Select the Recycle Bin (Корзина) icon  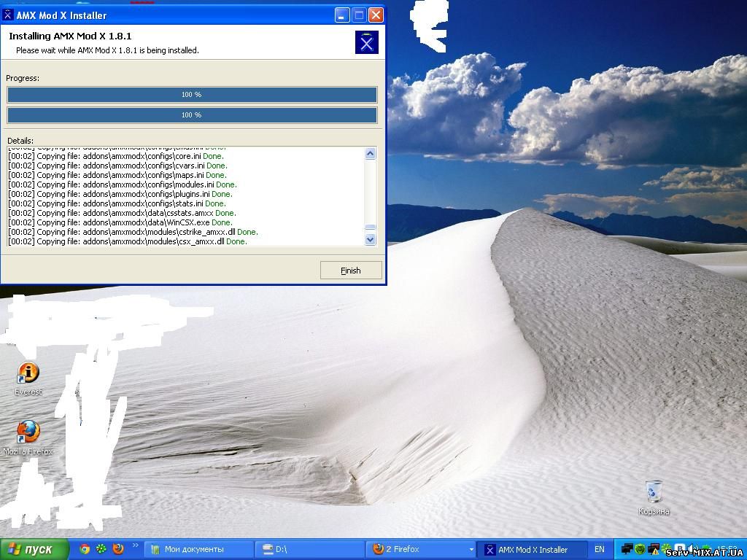click(654, 497)
